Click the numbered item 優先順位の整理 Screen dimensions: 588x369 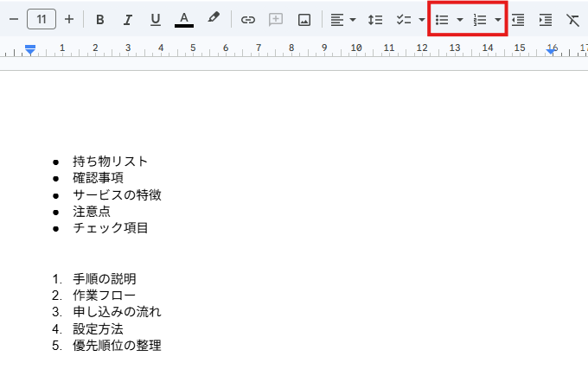(x=117, y=346)
